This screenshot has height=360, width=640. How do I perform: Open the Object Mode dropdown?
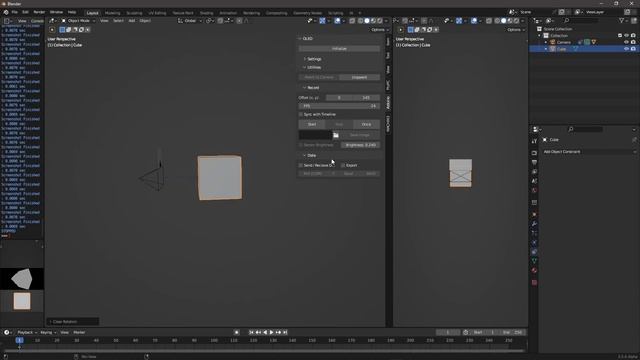pos(78,20)
